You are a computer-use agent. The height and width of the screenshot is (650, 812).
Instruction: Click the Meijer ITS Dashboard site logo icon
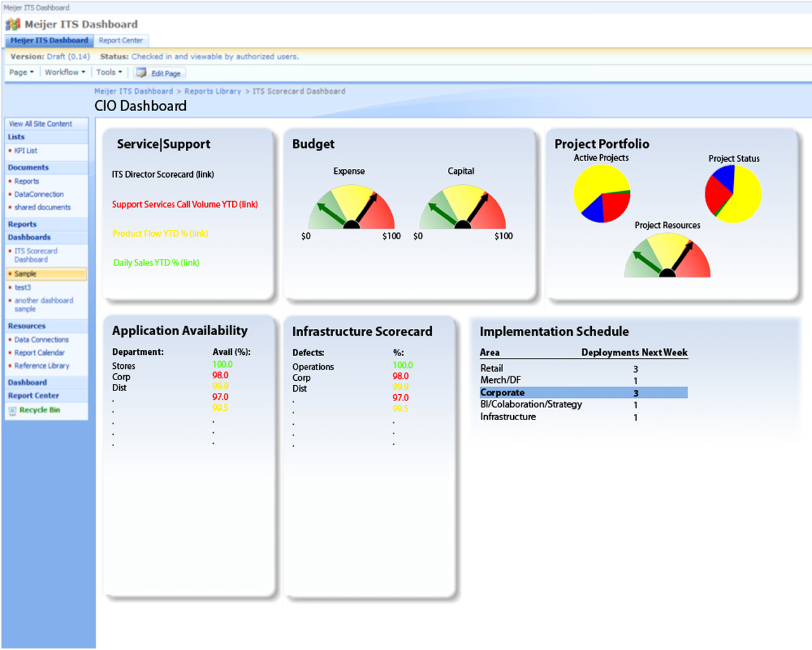[x=13, y=24]
